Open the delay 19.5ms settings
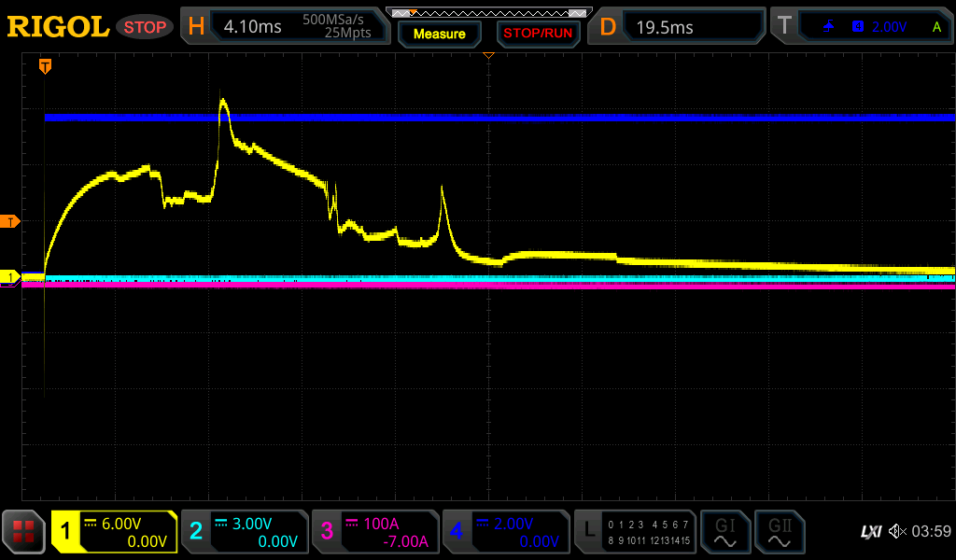Viewport: 956px width, 560px height. point(679,27)
